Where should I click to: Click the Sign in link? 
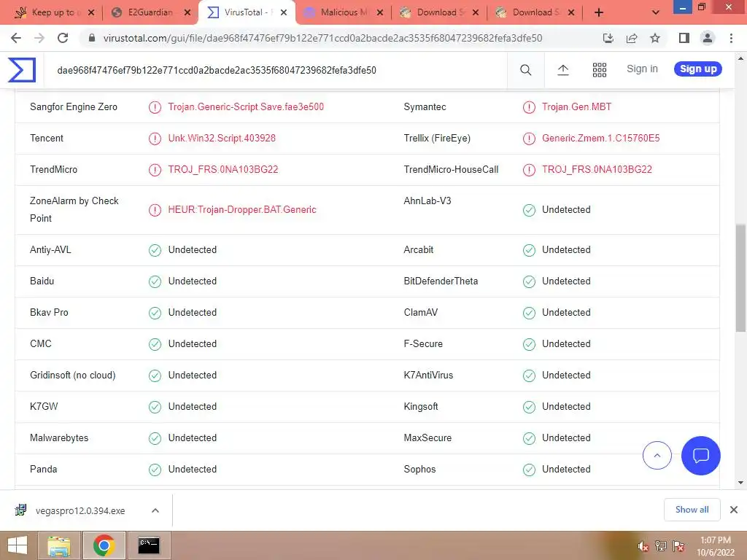tap(642, 69)
